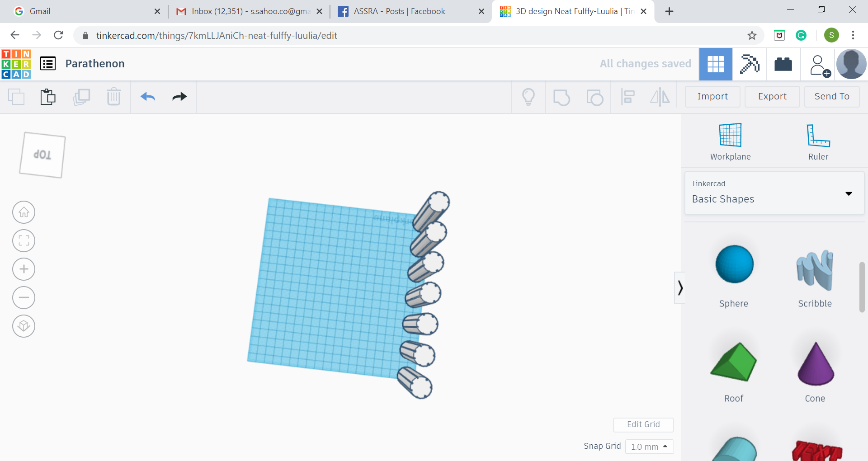The width and height of the screenshot is (868, 461).
Task: Open a new browser tab
Action: tap(670, 11)
